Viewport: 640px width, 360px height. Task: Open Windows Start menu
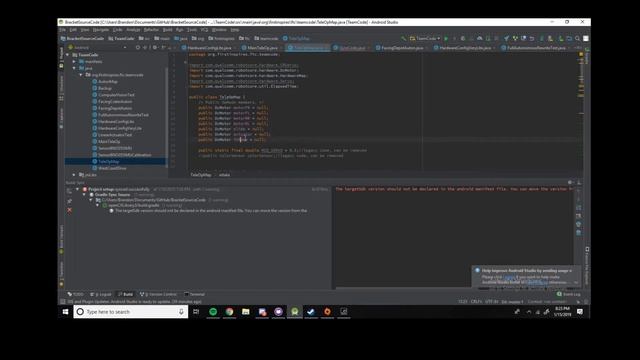65,312
